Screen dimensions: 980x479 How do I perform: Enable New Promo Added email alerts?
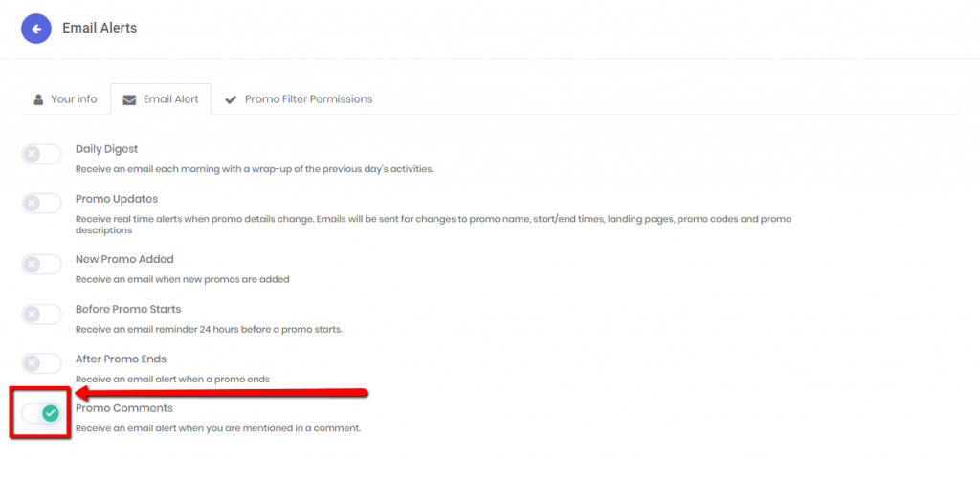click(42, 264)
